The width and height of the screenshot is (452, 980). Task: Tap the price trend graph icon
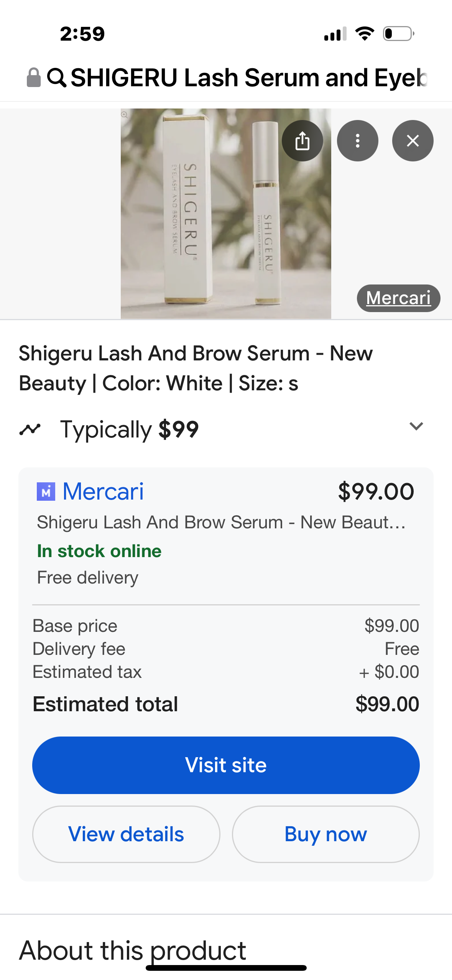30,429
